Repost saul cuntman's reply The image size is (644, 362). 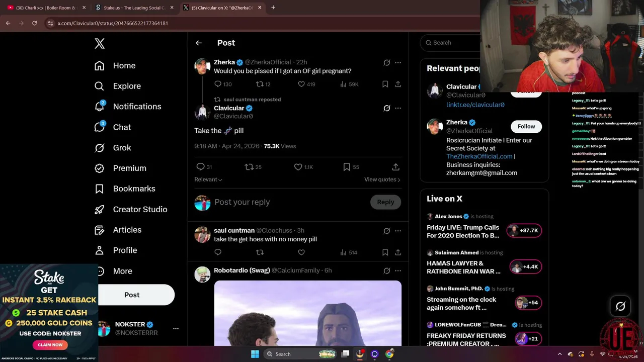point(260,252)
